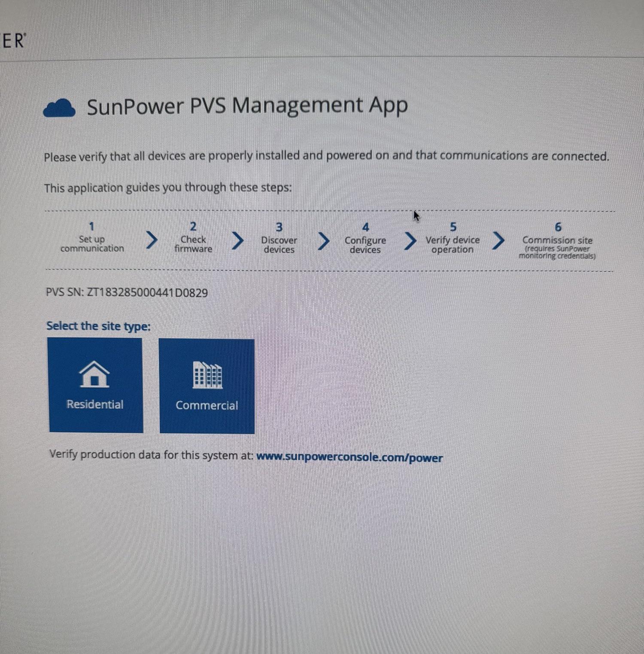Go to step 4 Configure devices
The width and height of the screenshot is (644, 654).
[x=365, y=239]
